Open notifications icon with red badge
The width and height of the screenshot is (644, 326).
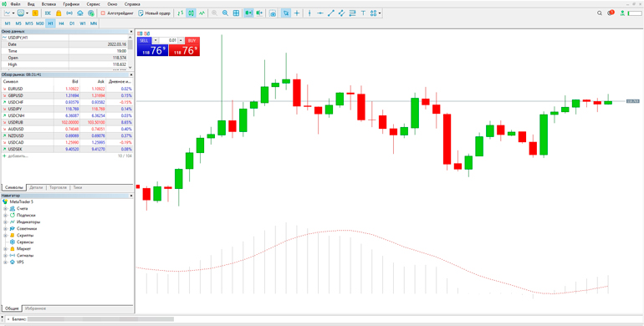coord(611,13)
